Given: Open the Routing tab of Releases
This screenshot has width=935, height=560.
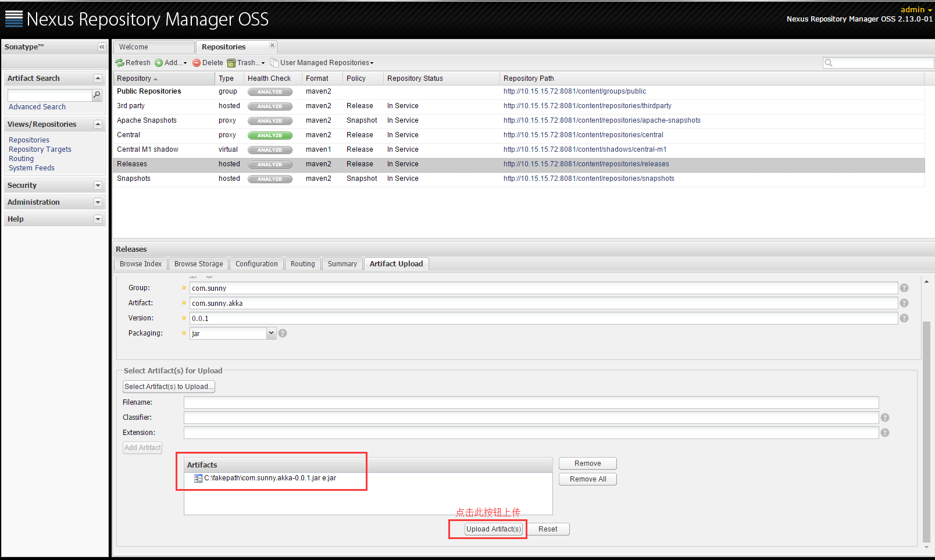Looking at the screenshot, I should (x=303, y=264).
